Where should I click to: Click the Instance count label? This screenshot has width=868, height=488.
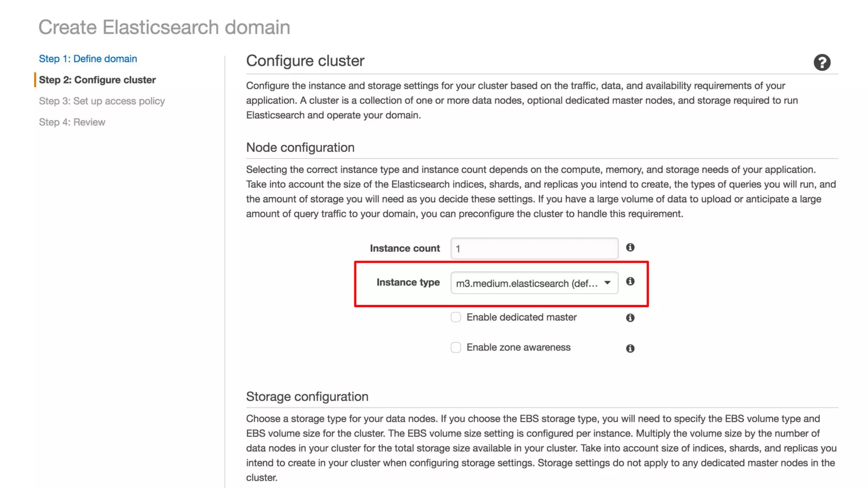pos(404,248)
